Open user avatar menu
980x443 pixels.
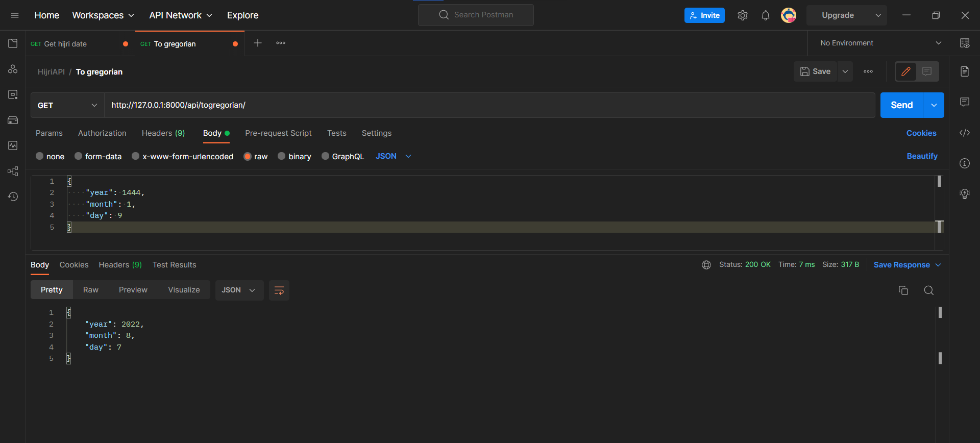tap(789, 15)
